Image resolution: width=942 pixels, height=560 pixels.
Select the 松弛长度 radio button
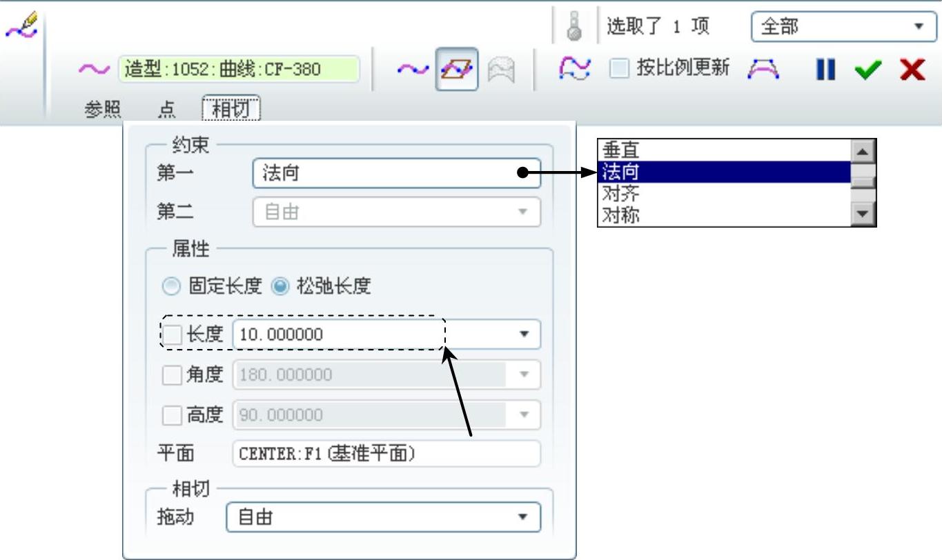pyautogui.click(x=279, y=286)
